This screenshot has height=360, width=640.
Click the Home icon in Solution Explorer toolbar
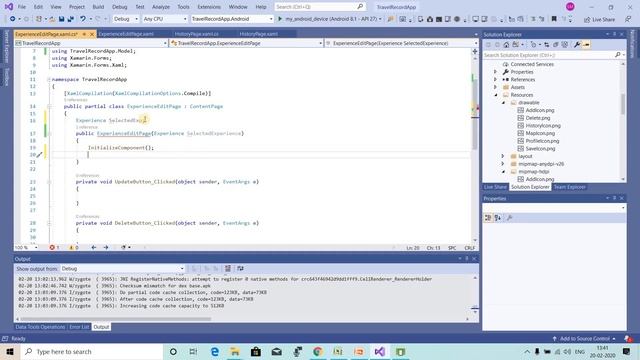tap(506, 44)
